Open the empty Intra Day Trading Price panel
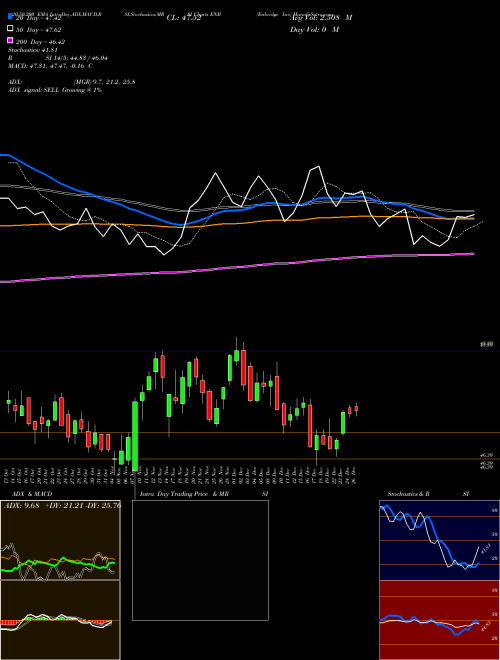This screenshot has height=660, width=500. pyautogui.click(x=200, y=560)
